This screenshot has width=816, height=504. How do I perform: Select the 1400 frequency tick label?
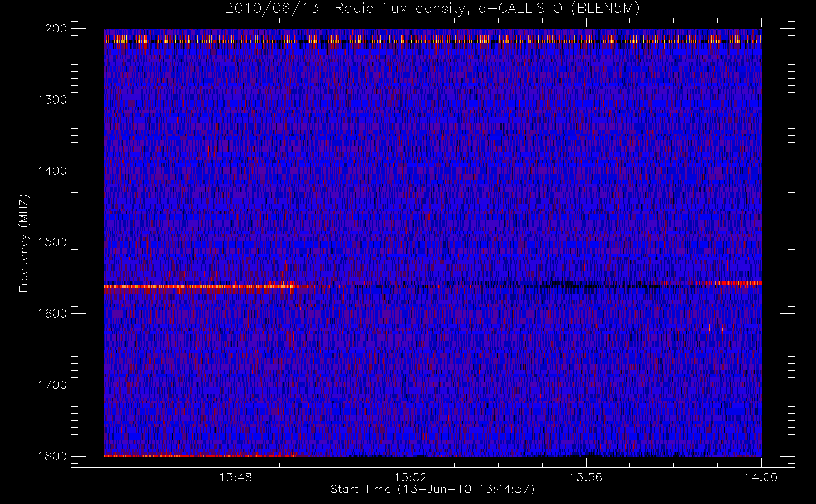pyautogui.click(x=52, y=171)
